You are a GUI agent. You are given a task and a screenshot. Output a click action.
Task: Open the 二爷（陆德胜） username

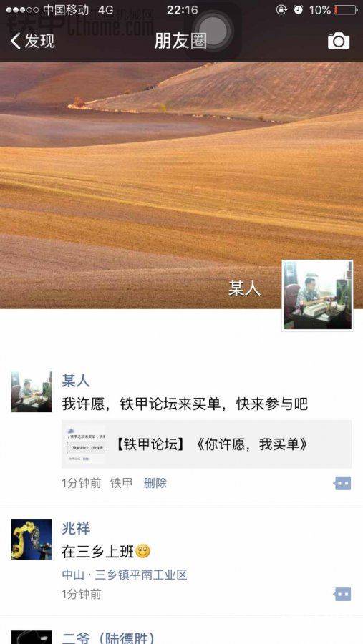pos(109,638)
